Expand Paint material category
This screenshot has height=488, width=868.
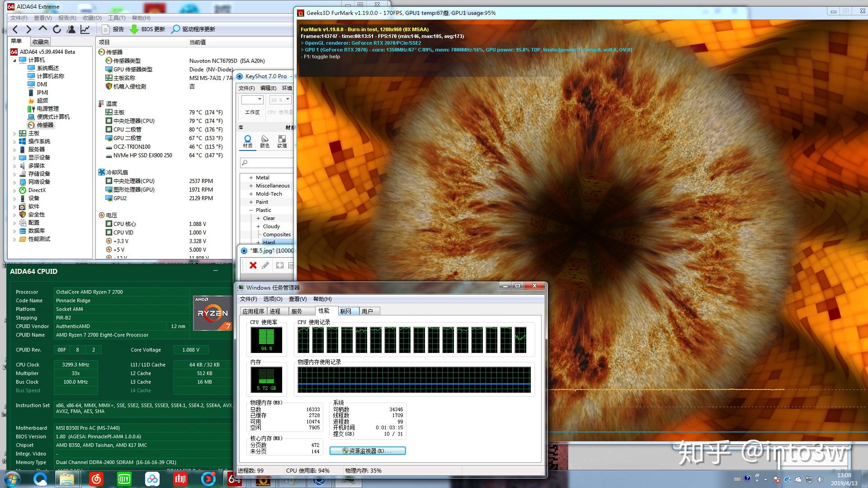click(251, 202)
